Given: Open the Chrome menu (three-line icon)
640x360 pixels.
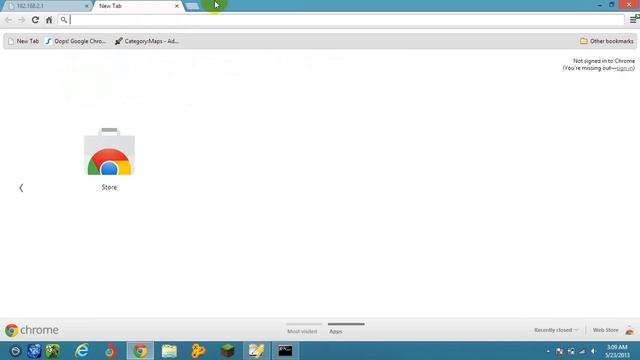Looking at the screenshot, I should pos(633,19).
